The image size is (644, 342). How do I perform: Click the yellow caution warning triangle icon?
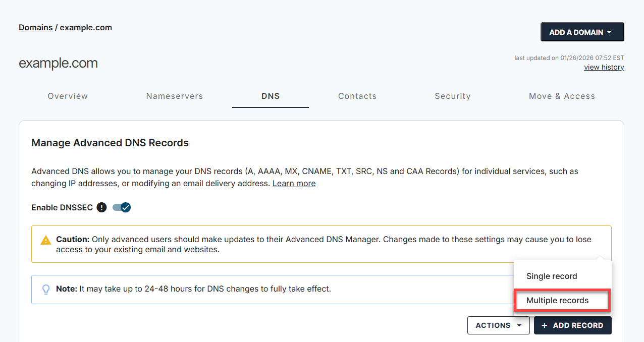(x=46, y=240)
